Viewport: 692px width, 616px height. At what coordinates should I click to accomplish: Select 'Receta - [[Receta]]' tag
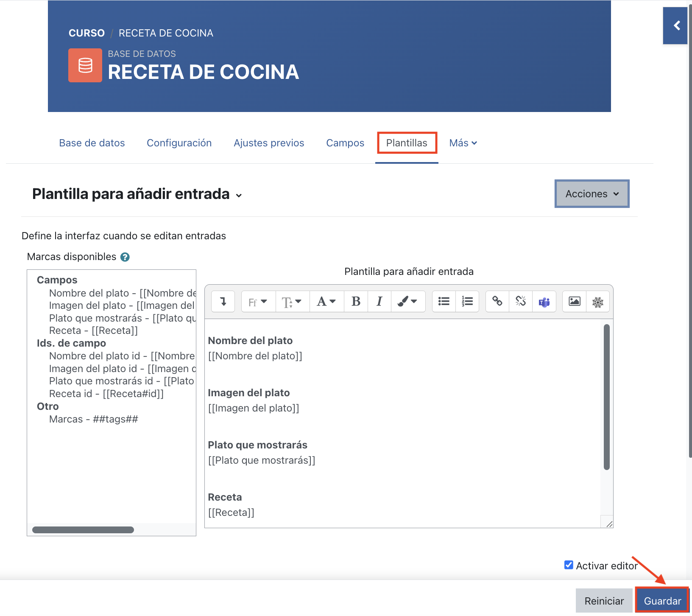(x=93, y=330)
